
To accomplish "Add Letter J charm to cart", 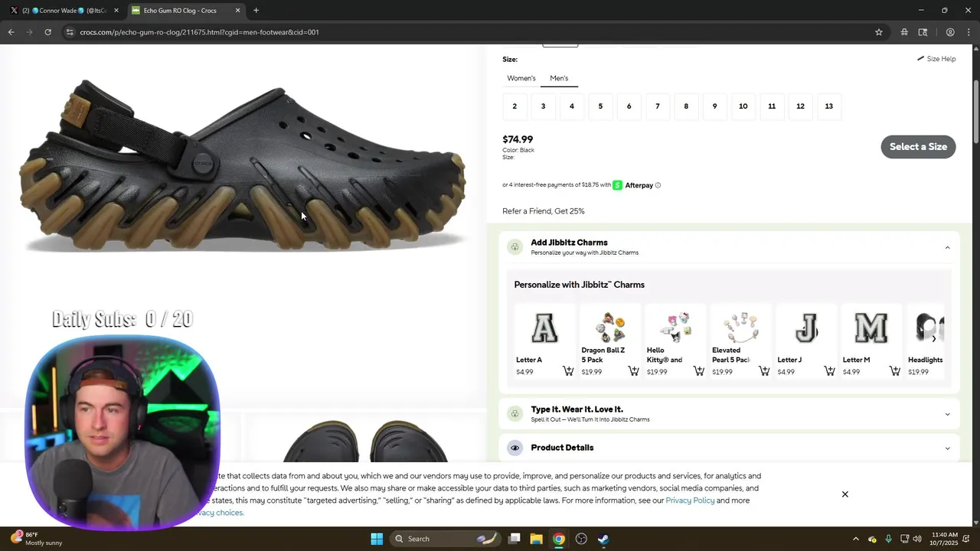I will pos(829,371).
